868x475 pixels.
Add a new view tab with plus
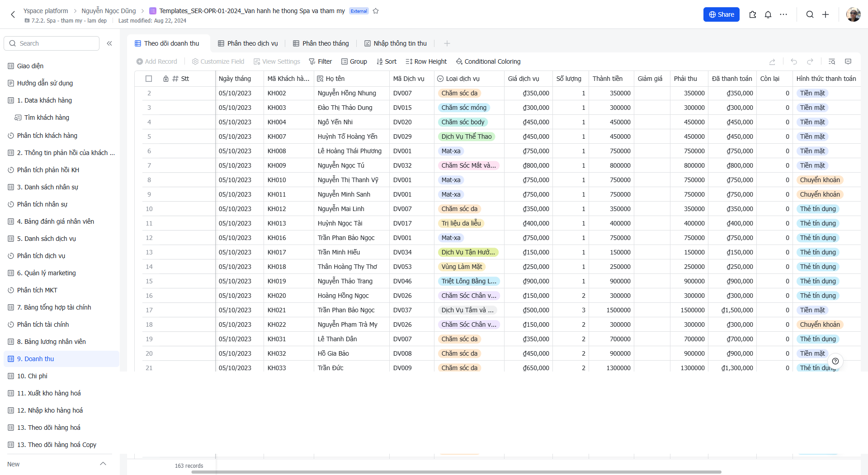pyautogui.click(x=447, y=43)
